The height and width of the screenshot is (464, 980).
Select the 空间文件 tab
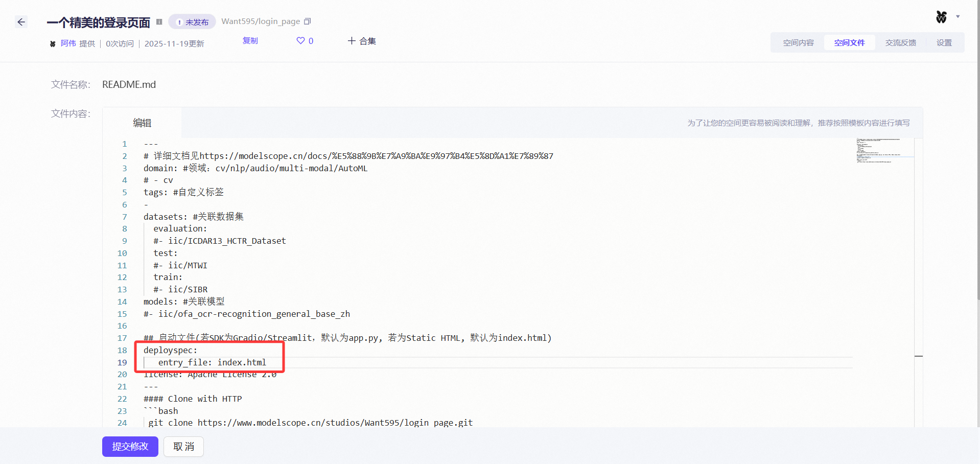(x=849, y=42)
